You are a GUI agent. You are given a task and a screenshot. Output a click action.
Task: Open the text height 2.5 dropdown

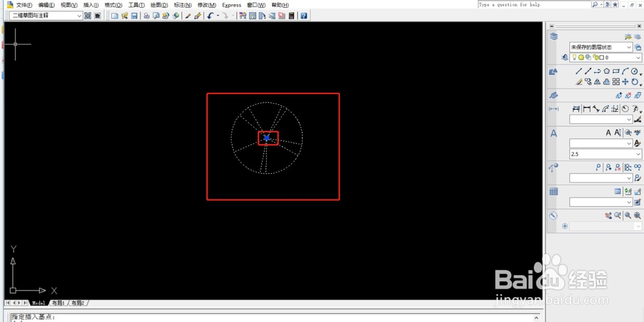pyautogui.click(x=605, y=154)
